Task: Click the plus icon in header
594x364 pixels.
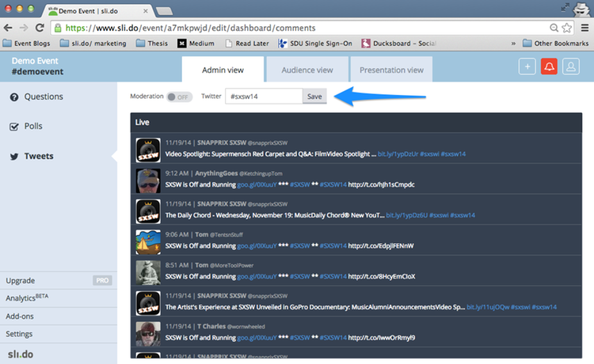Action: (527, 67)
